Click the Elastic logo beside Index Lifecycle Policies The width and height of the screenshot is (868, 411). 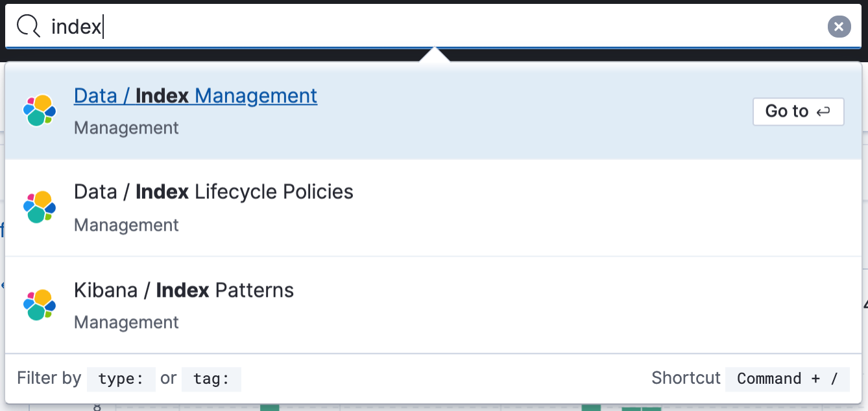click(x=40, y=207)
